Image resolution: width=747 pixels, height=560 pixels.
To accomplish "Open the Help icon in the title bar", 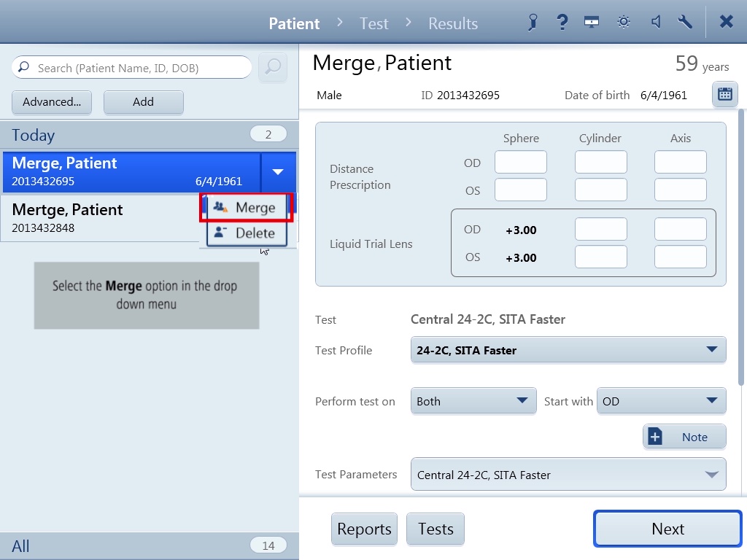I will pos(562,22).
